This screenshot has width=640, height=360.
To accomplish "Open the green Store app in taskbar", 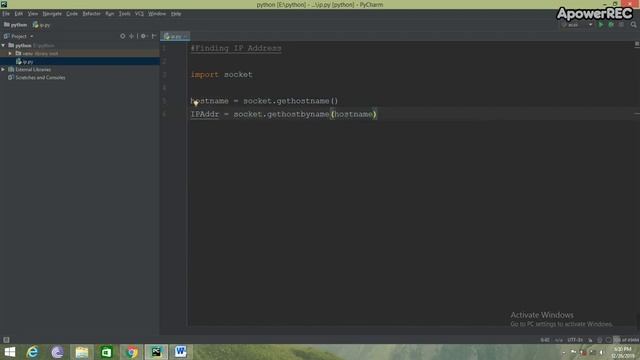I will point(107,352).
